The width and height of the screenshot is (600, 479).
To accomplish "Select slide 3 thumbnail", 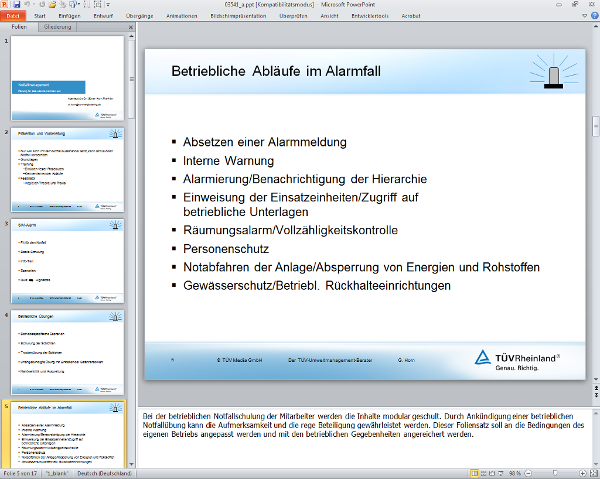I will pyautogui.click(x=68, y=255).
